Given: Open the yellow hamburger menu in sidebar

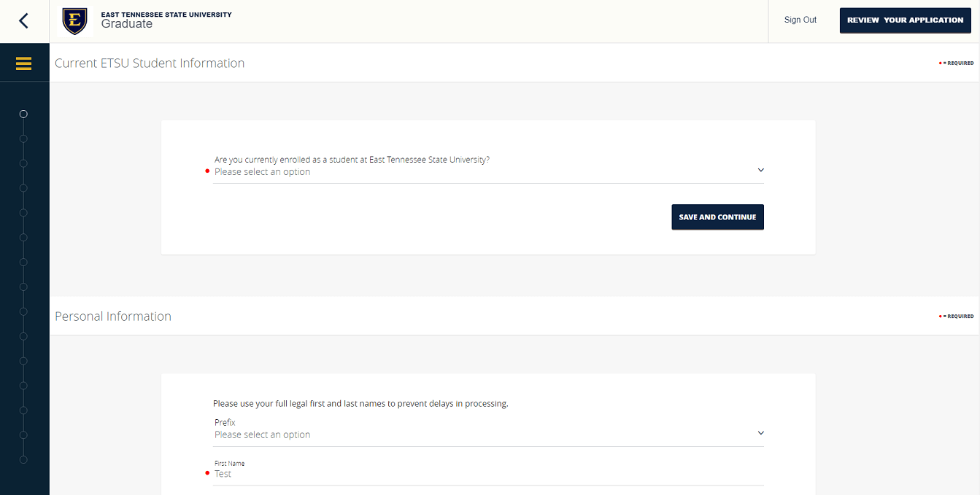Looking at the screenshot, I should (x=24, y=62).
